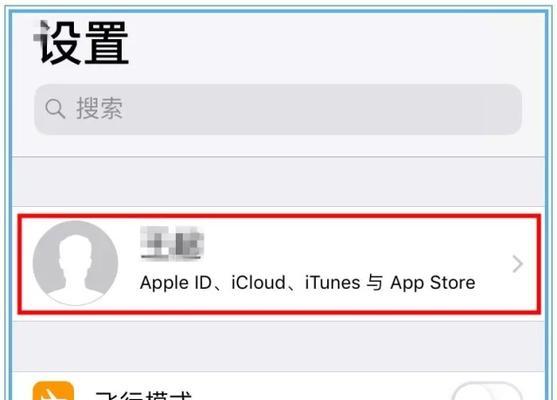The image size is (557, 400).
Task: Tap the 设 character in the title
Action: click(x=57, y=43)
